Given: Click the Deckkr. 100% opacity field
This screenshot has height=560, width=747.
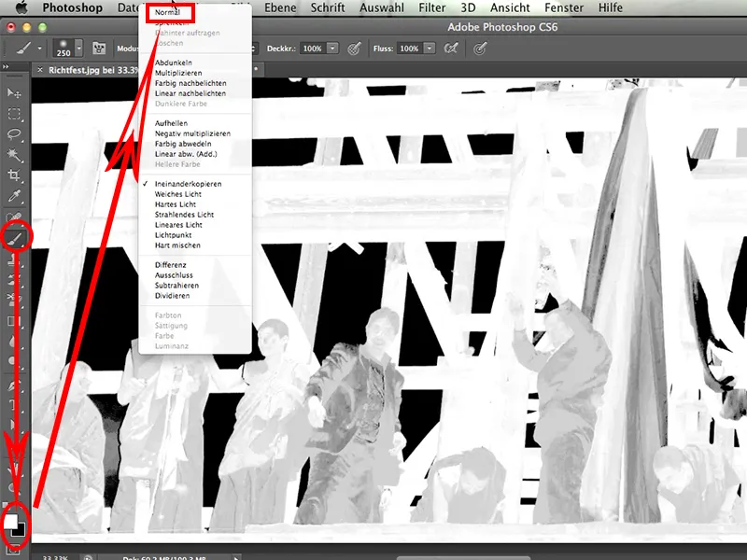Looking at the screenshot, I should [x=313, y=49].
